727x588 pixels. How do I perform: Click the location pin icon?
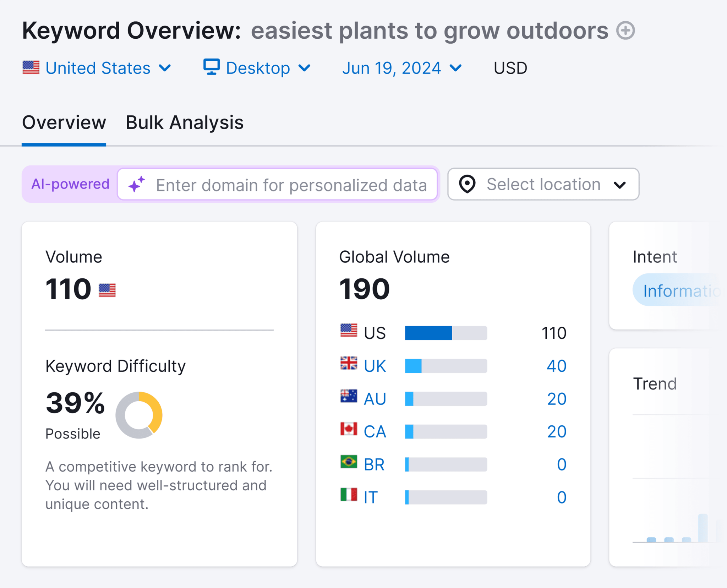467,184
